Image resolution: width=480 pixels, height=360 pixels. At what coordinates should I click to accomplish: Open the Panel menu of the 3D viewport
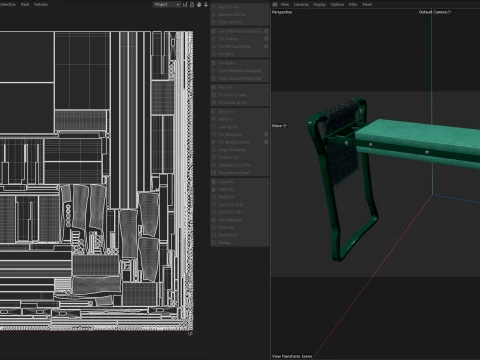367,4
